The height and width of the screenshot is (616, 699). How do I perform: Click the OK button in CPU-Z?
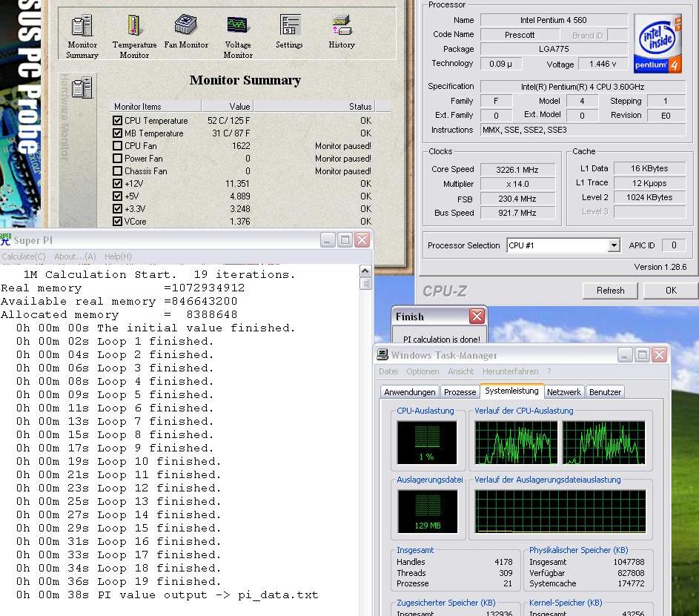pyautogui.click(x=670, y=291)
